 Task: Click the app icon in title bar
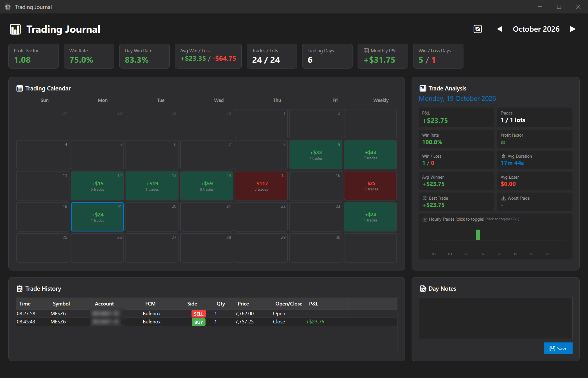coord(8,7)
